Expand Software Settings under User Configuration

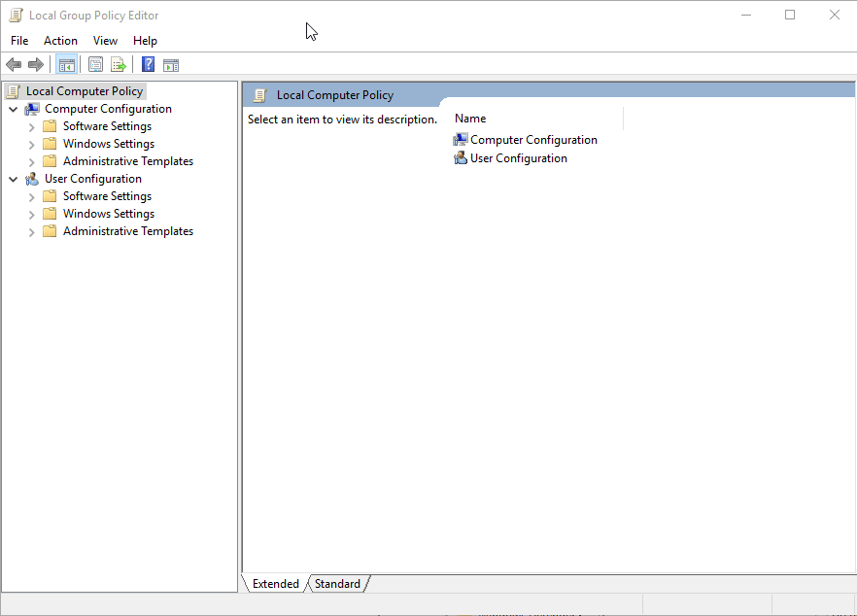pyautogui.click(x=32, y=197)
